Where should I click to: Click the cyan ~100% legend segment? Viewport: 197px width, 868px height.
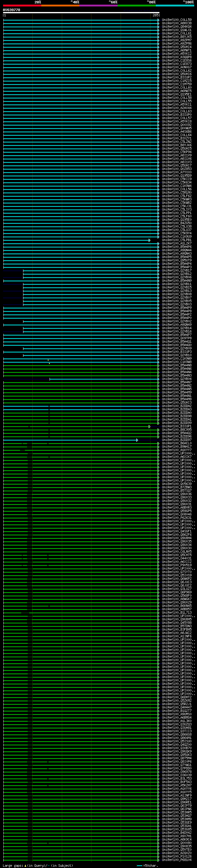175,6
